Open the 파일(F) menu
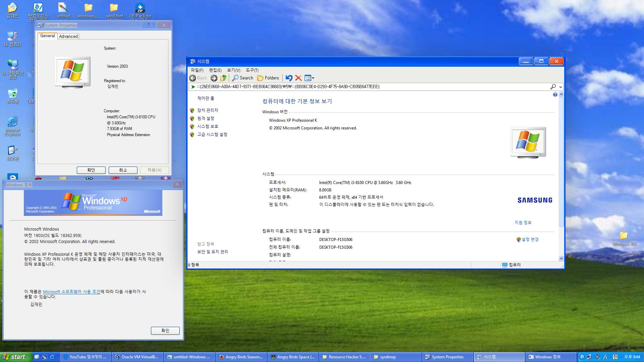 point(197,70)
